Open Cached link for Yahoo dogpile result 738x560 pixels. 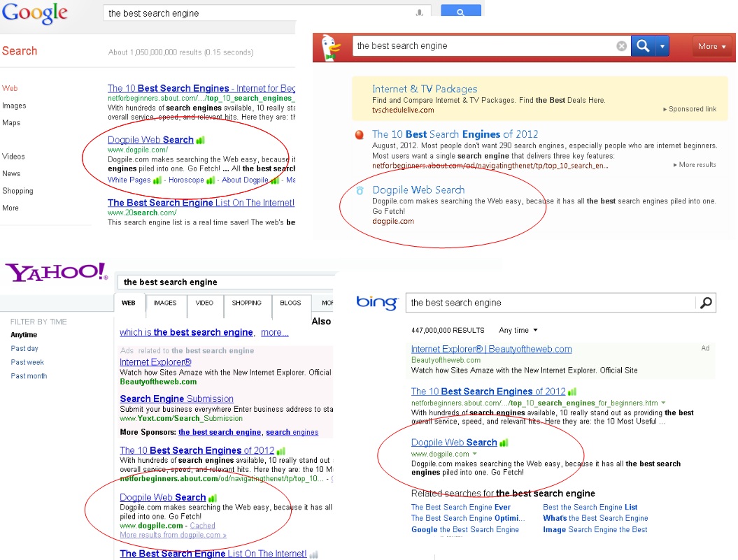(x=202, y=526)
